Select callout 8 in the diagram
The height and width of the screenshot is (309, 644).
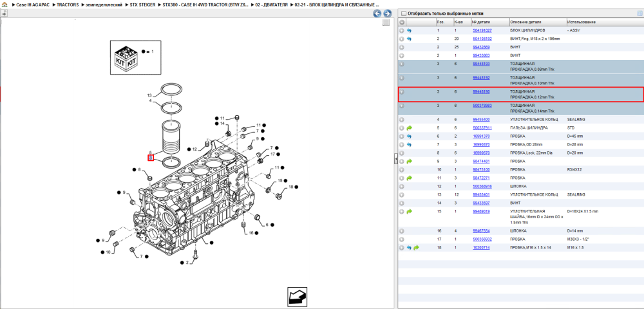click(x=139, y=169)
